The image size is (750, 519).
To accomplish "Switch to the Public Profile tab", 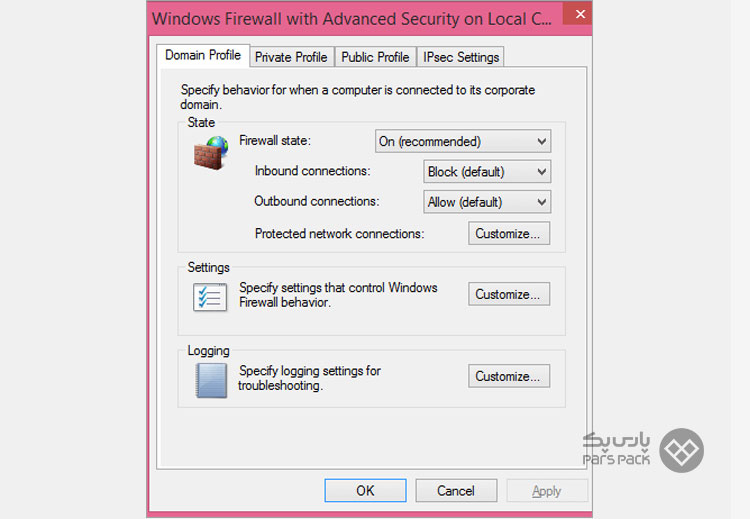I will tap(375, 57).
